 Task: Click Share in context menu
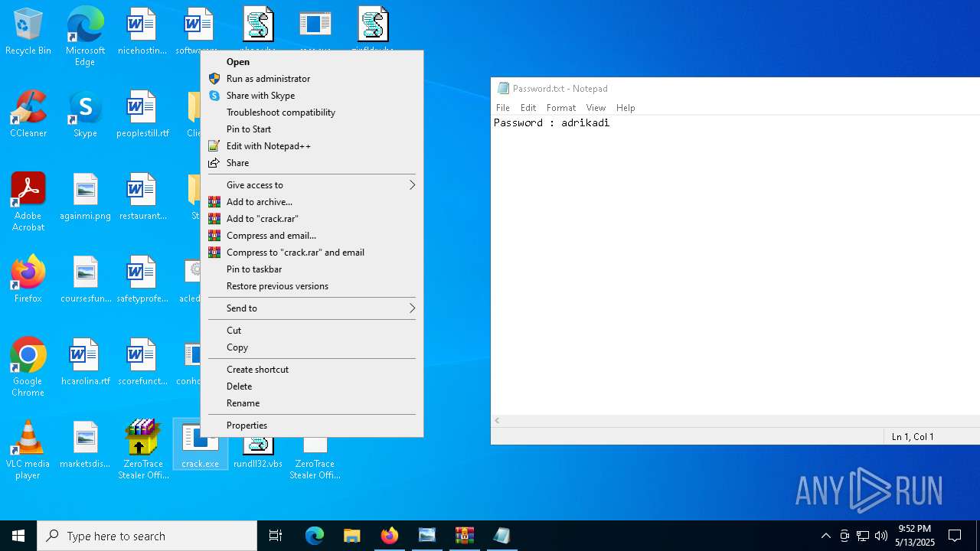[312, 163]
